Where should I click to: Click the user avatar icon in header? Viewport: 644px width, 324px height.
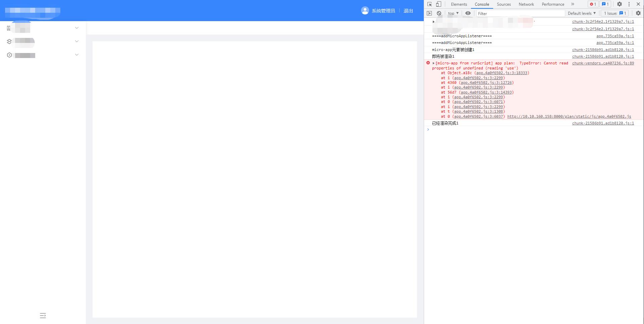click(x=365, y=10)
